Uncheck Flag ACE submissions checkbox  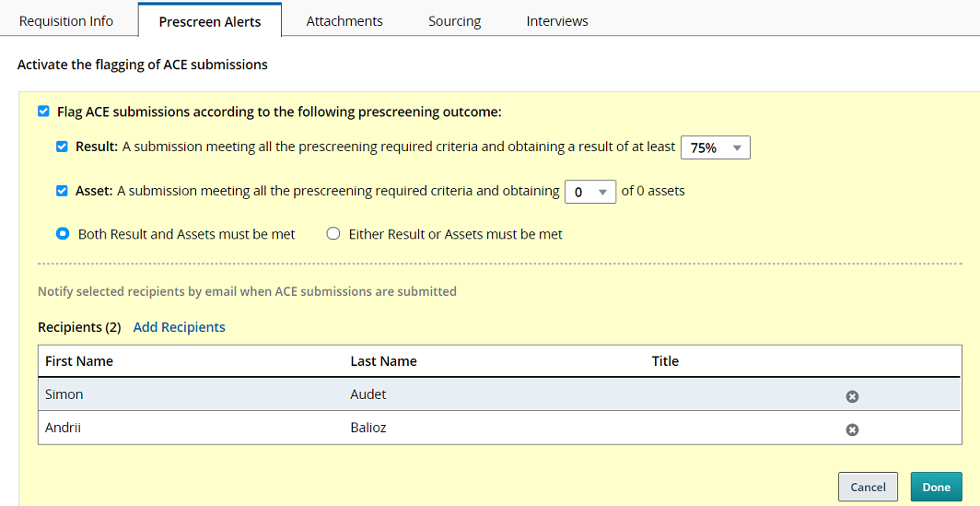click(43, 112)
